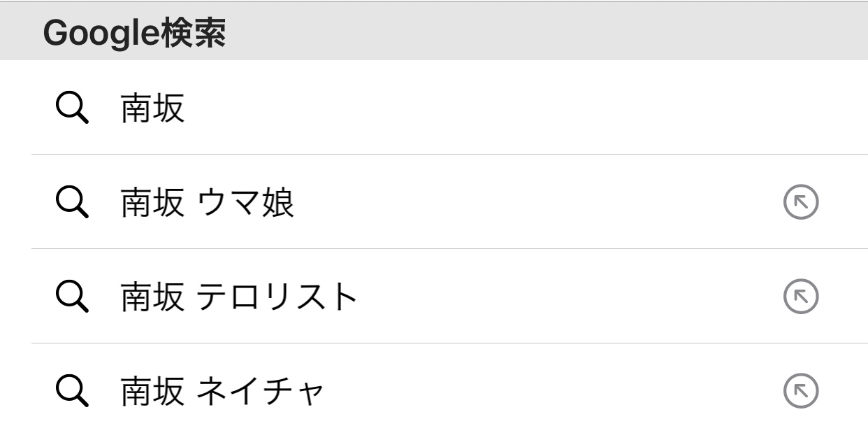Click the magnifier icon beside the single "南坂" suggestion

click(71, 109)
